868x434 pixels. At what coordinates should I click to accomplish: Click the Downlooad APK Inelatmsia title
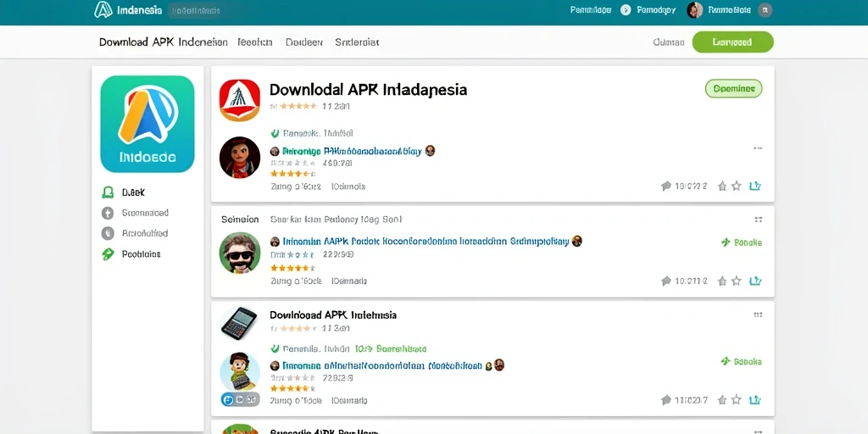coord(333,315)
